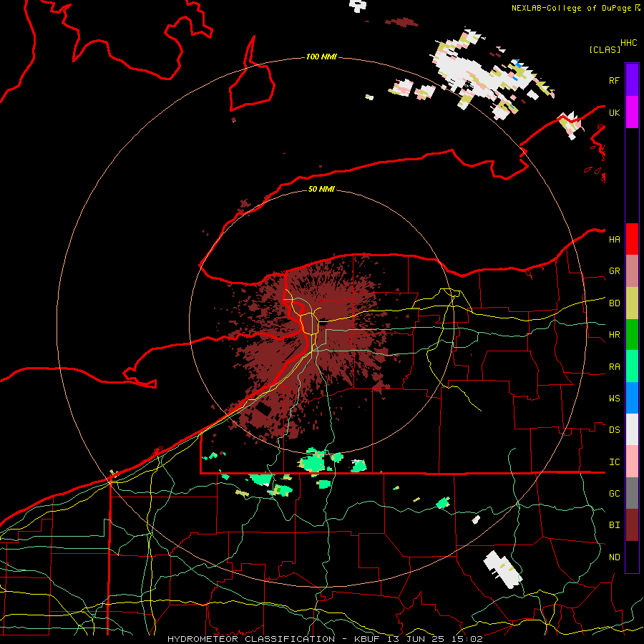Viewport: 644px width, 644px height.
Task: Click the GR legend label
Action: 614,271
